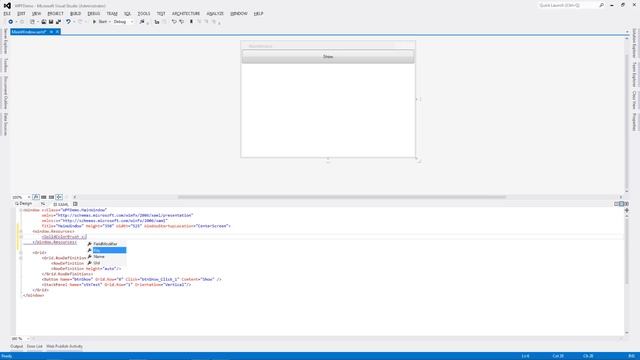The height and width of the screenshot is (360, 640).
Task: Open the Properties side tab
Action: pos(634,122)
